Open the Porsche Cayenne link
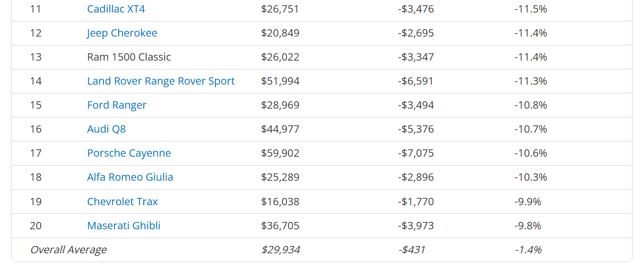This screenshot has width=644, height=270. pos(129,153)
